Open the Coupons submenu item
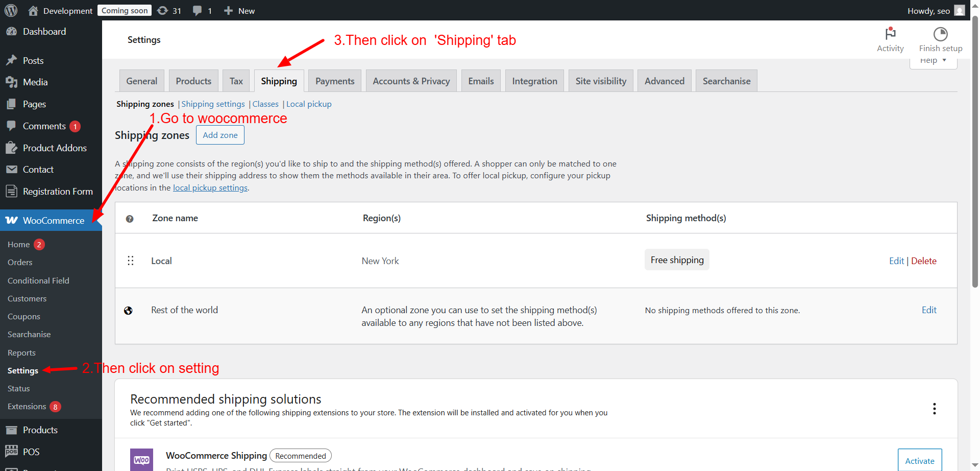Screen dimensions: 980x471 pyautogui.click(x=24, y=316)
